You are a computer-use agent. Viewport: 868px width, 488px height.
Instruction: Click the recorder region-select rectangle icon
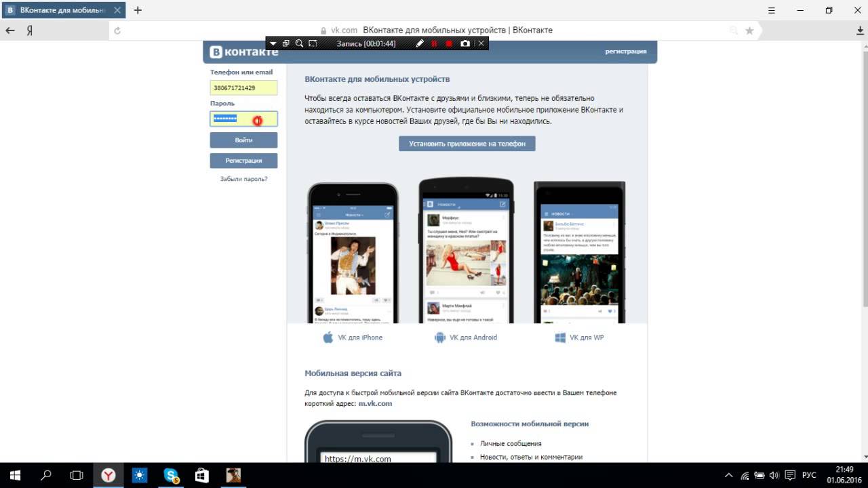coord(313,43)
